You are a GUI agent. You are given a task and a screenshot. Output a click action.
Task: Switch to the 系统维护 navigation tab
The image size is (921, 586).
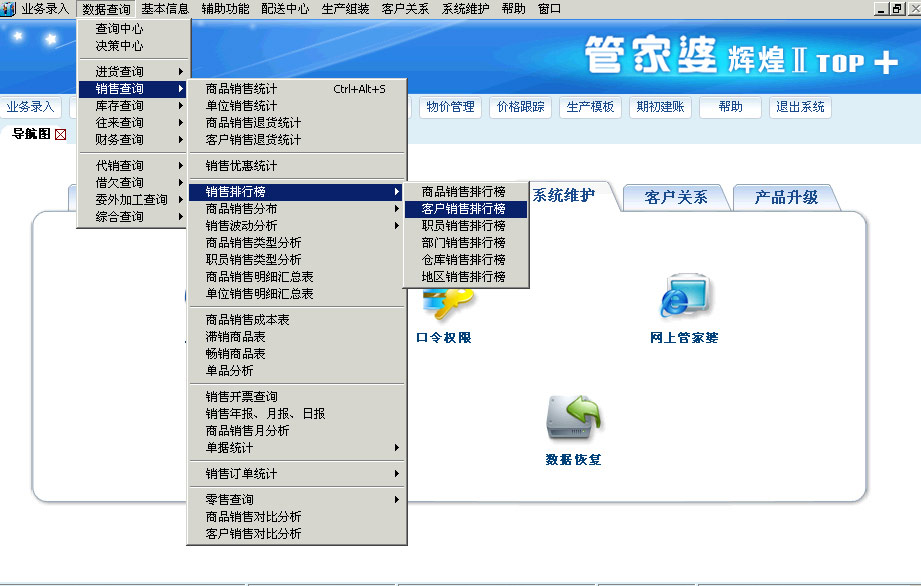(564, 196)
